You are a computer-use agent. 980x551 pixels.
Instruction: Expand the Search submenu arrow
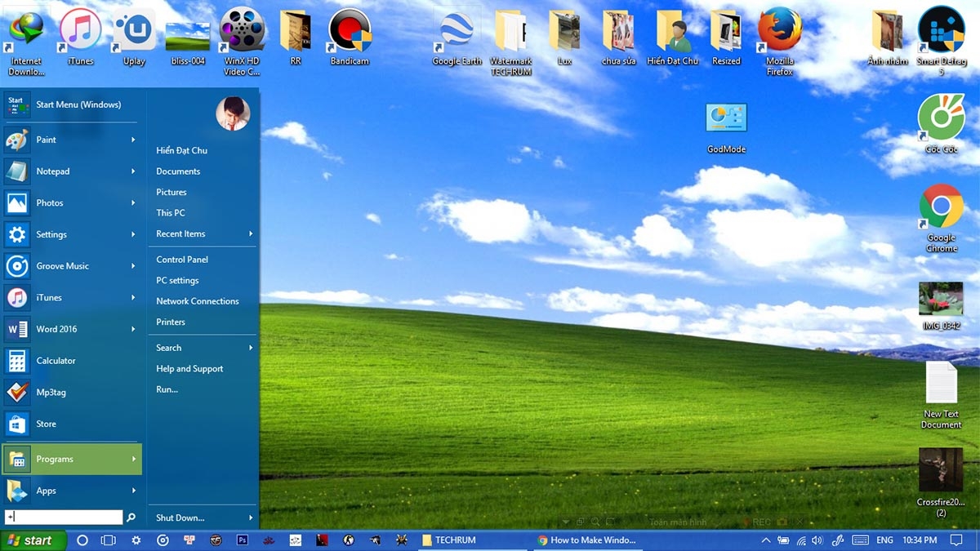click(x=251, y=348)
